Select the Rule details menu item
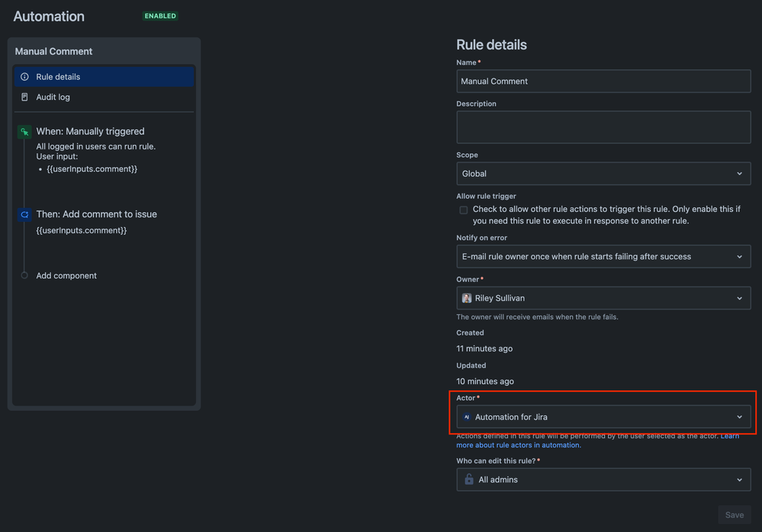This screenshot has height=532, width=762. click(x=104, y=77)
